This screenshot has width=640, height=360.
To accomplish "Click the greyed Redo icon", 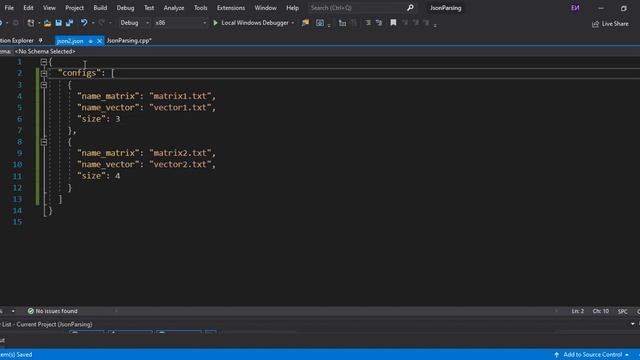I will point(101,23).
